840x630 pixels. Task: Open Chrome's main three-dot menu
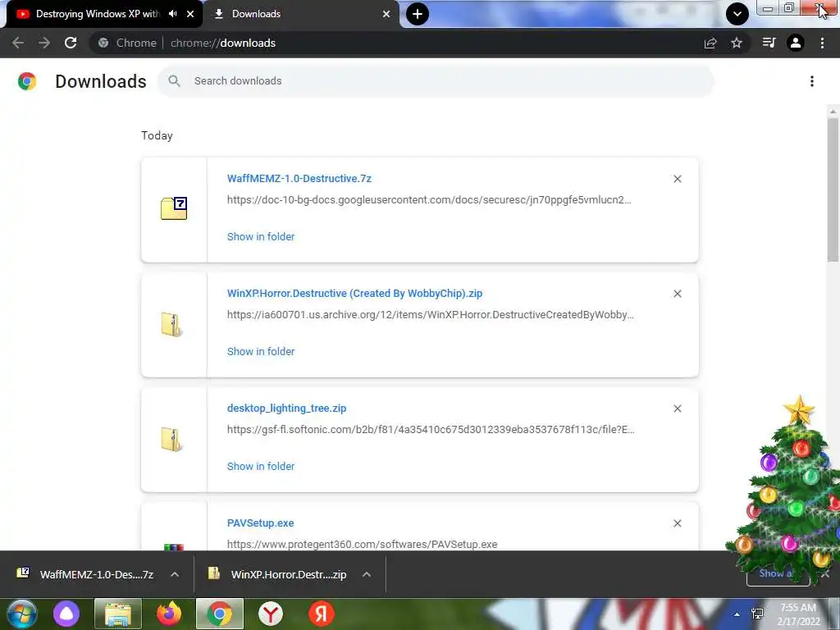click(x=822, y=43)
